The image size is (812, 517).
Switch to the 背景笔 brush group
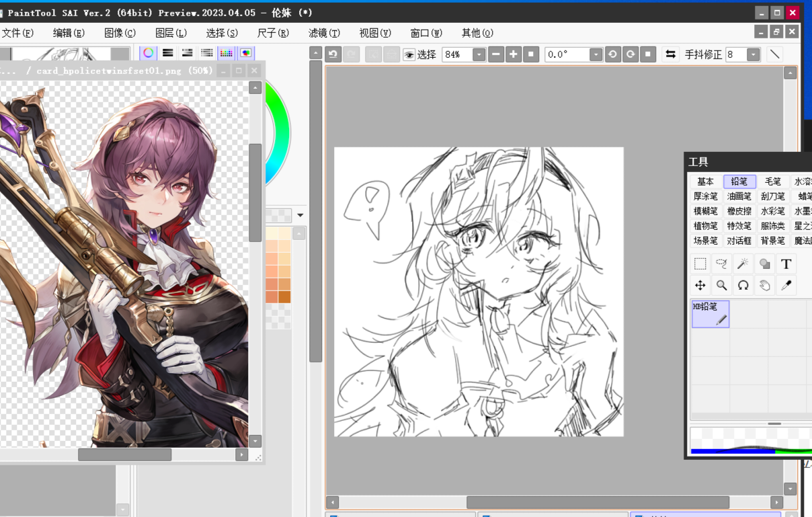click(x=773, y=241)
